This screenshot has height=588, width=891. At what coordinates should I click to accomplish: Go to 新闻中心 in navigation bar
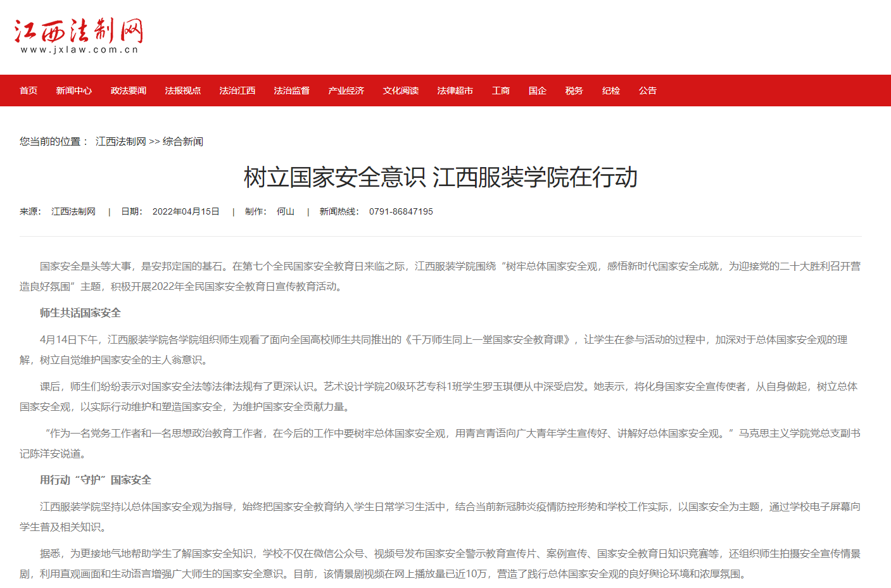tap(74, 91)
